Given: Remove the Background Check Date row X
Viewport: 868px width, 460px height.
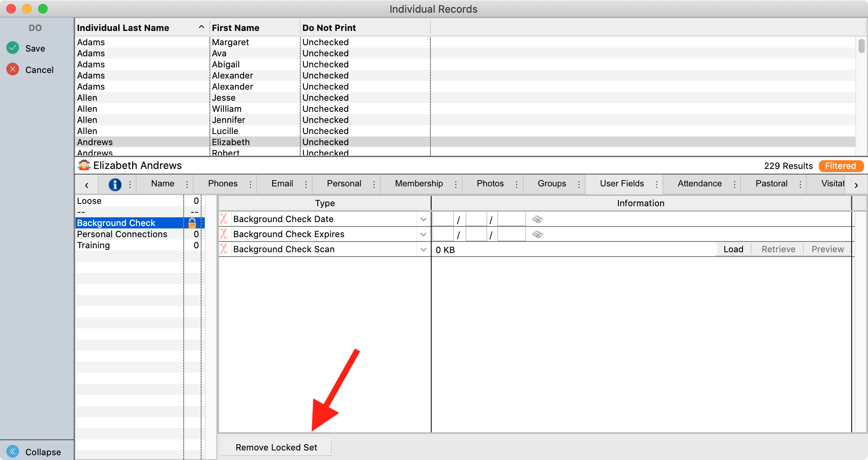Looking at the screenshot, I should 224,219.
